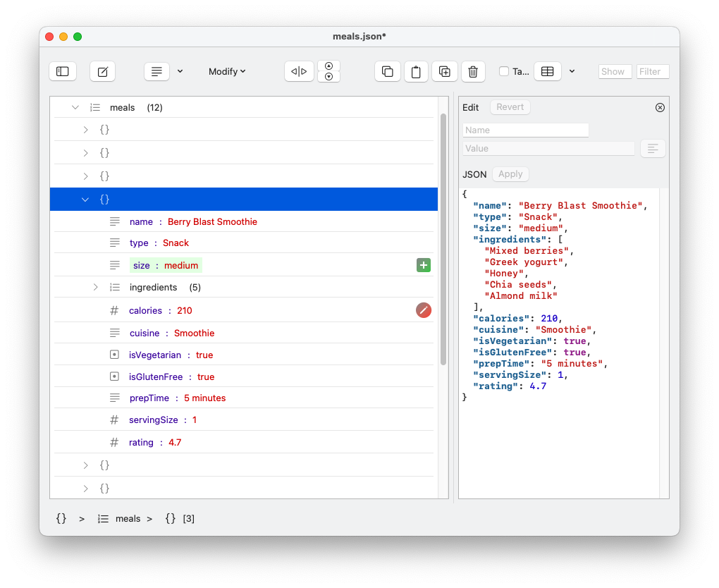Collapse the Berry Blast Smoothie object
Screen dimensions: 719x588
tap(85, 199)
